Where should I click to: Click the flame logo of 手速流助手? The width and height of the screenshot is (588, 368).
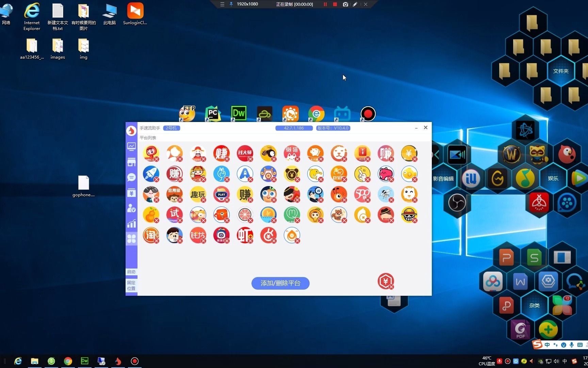click(x=131, y=131)
